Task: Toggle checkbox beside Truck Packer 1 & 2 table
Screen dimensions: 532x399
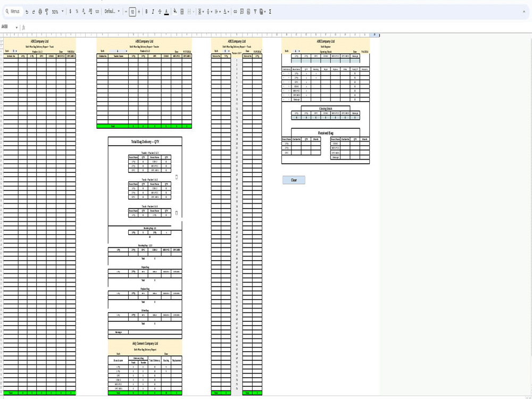Action: (x=177, y=177)
